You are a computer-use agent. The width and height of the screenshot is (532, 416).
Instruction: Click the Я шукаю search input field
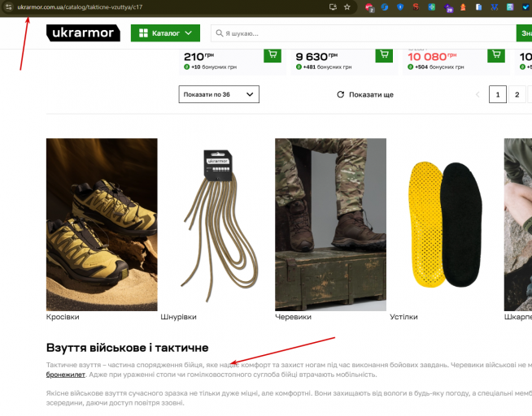click(x=363, y=33)
